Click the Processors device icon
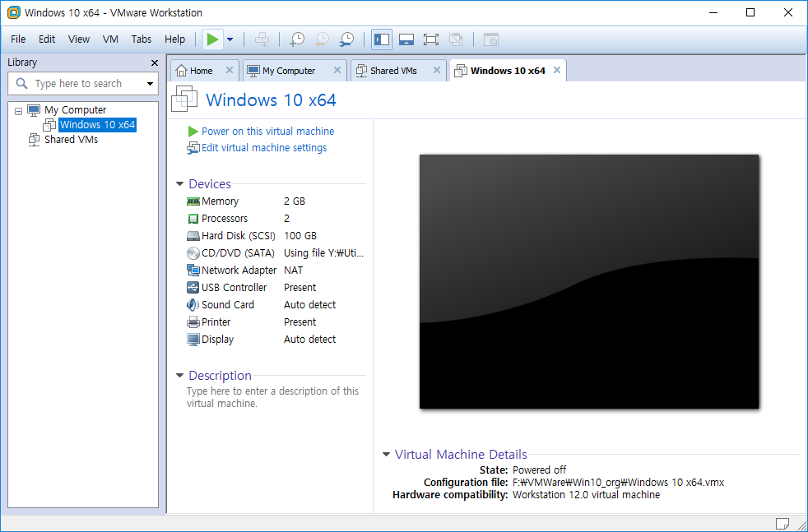This screenshot has height=532, width=808. [x=193, y=219]
